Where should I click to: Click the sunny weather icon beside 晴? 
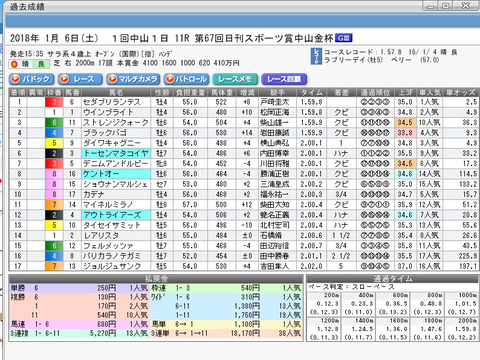point(14,64)
